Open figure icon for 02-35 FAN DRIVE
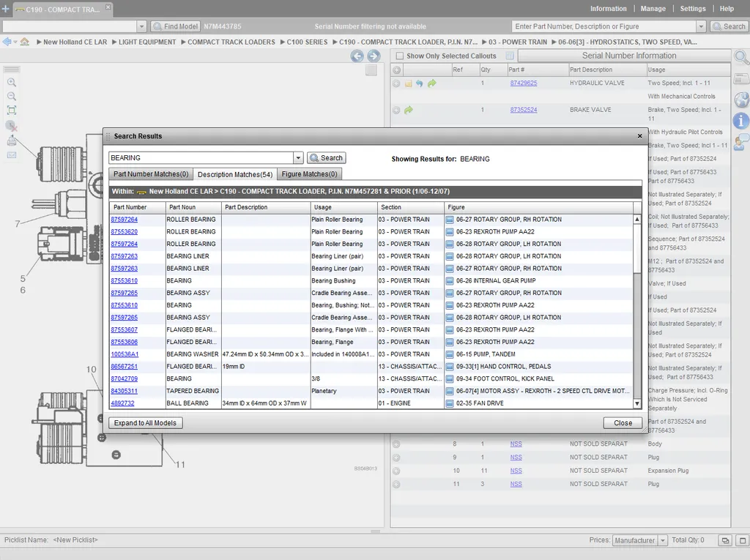This screenshot has height=560, width=750. [x=450, y=403]
